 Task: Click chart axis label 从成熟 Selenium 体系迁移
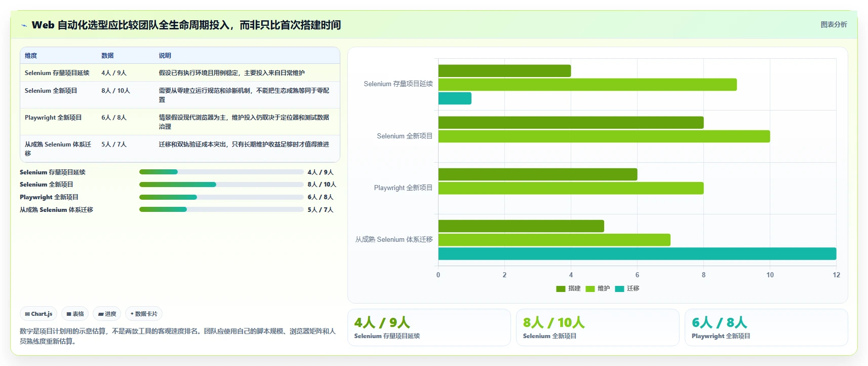tap(394, 240)
